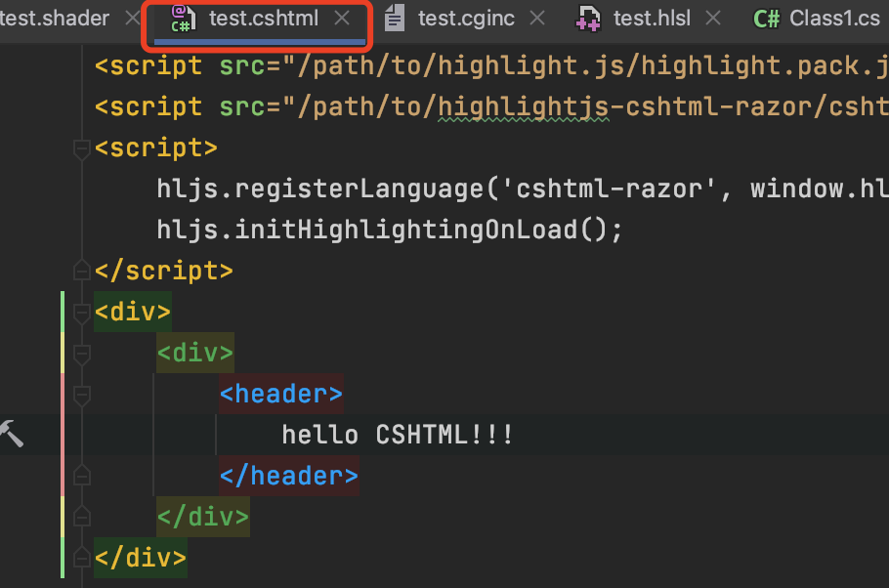Image resolution: width=889 pixels, height=588 pixels.
Task: Click the fold arrow beside the </script> line
Action: click(83, 270)
